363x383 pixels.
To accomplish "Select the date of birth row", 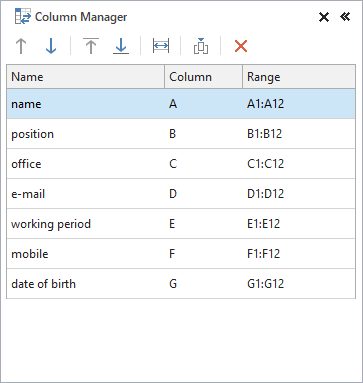I will (181, 284).
